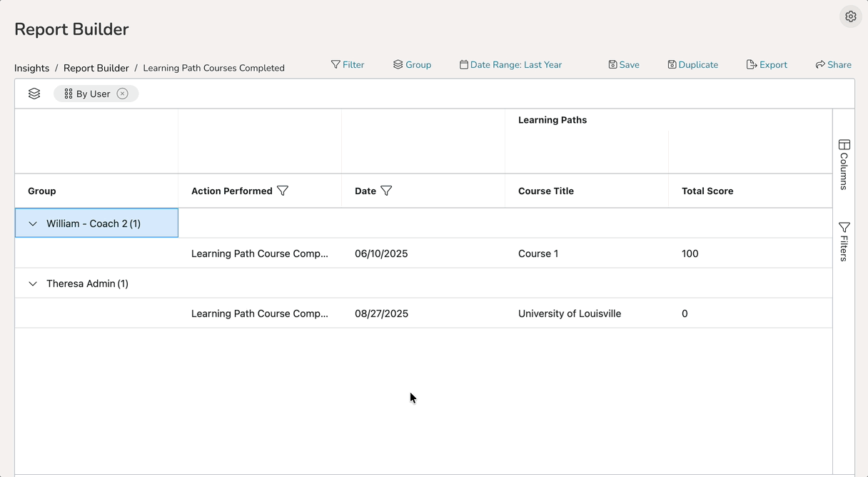
Task: Click the Filter toolbar button
Action: [x=348, y=65]
